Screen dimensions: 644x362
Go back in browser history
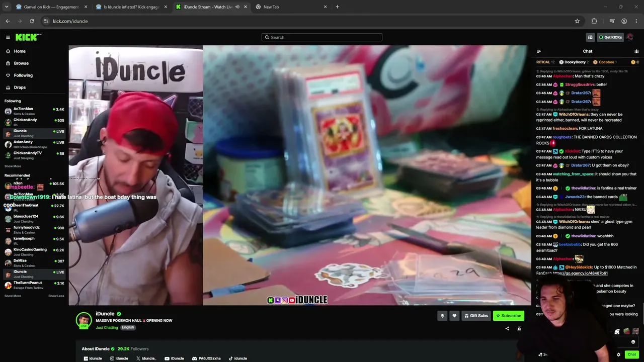[x=8, y=21]
